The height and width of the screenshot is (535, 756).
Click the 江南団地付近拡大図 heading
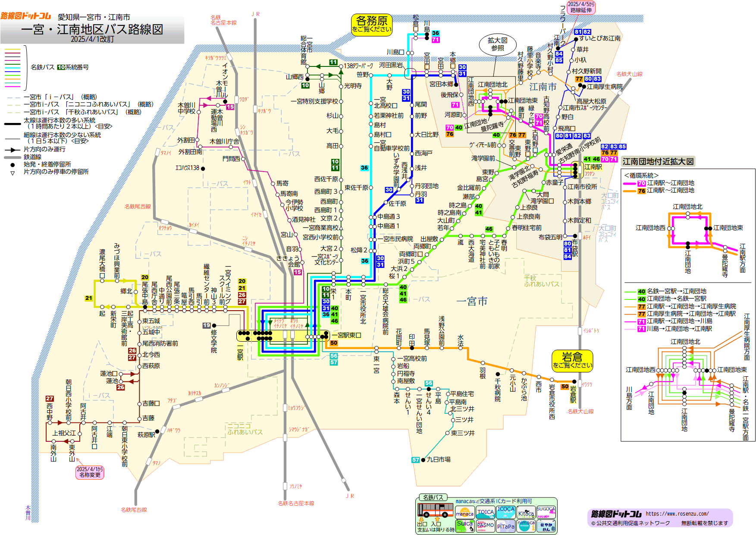[x=658, y=161]
